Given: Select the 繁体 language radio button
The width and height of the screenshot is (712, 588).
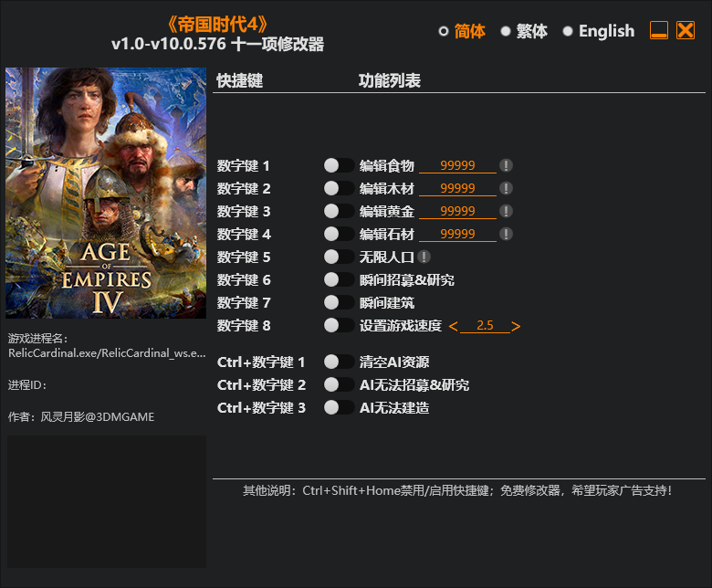Looking at the screenshot, I should tap(506, 31).
